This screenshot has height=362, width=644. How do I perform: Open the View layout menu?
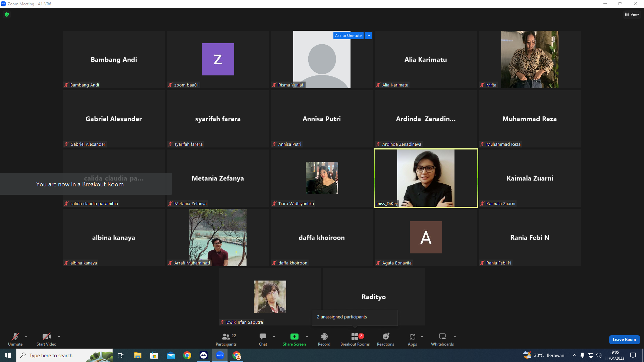click(x=632, y=14)
